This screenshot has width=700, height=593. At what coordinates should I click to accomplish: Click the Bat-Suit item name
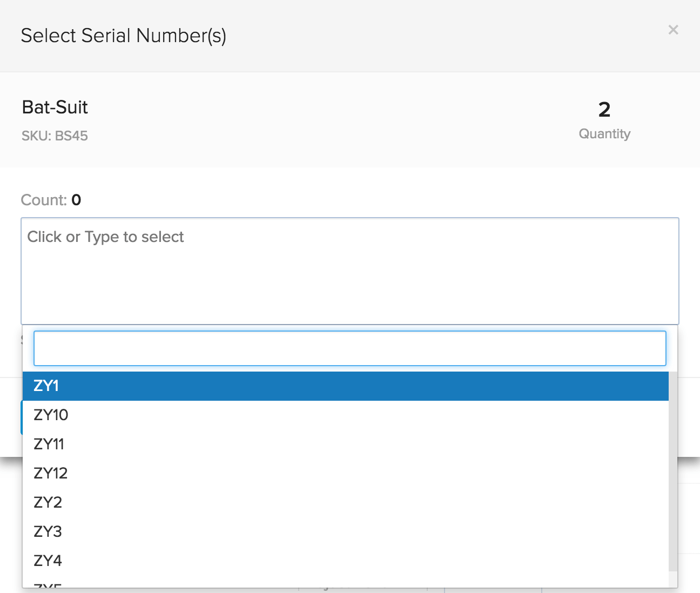coord(55,107)
